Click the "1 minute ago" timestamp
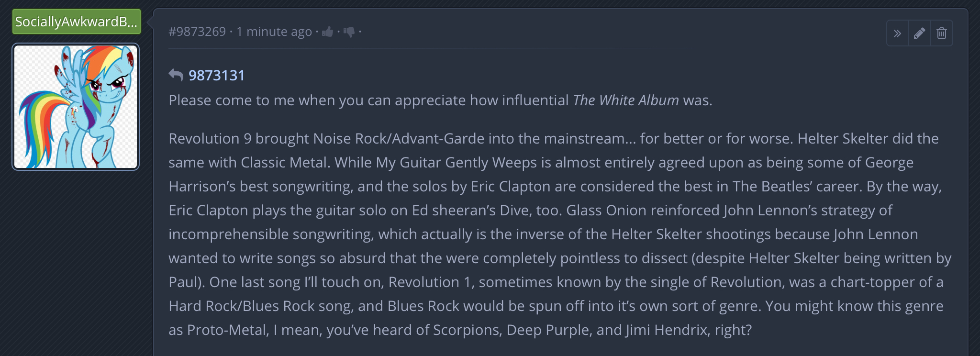Viewport: 980px width, 356px height. point(274,32)
